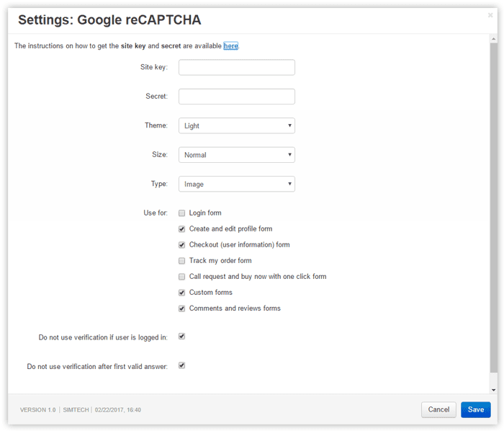Click the scrollbar down arrow
Screen dimensions: 504x431
pos(493,390)
